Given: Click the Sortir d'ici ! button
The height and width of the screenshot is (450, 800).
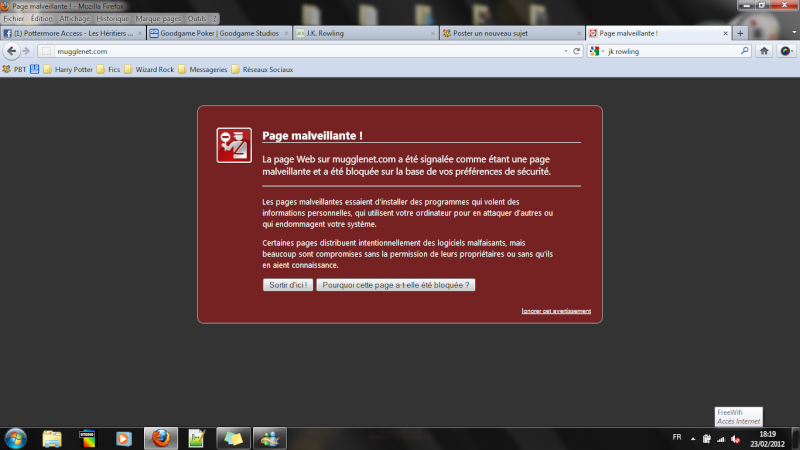Looking at the screenshot, I should [288, 285].
